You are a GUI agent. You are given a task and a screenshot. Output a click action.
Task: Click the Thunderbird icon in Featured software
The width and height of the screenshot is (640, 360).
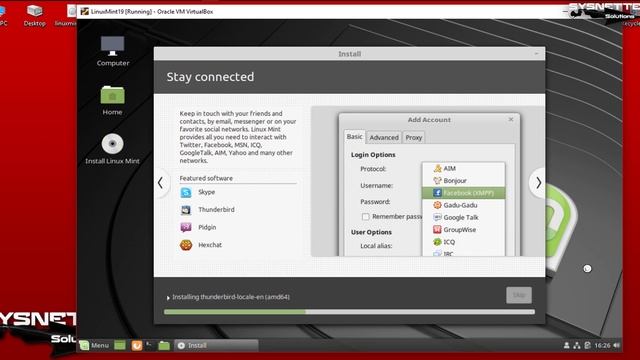[186, 210]
